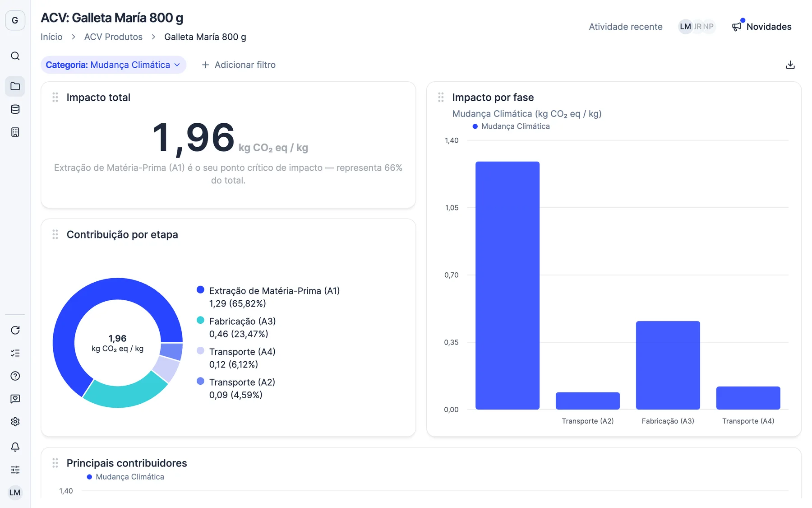812x508 pixels.
Task: Click Adicionar filtro button
Action: 238,65
